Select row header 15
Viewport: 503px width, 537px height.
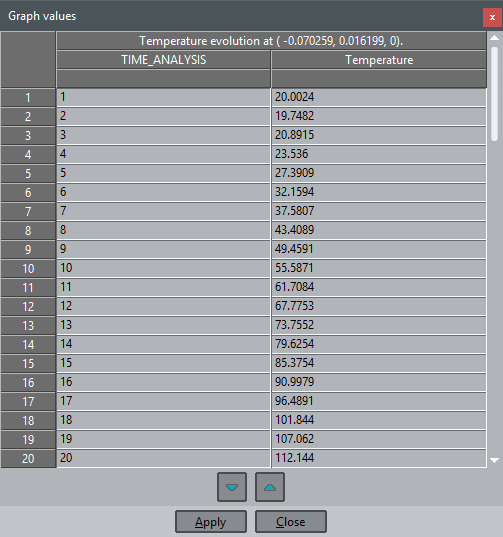click(x=28, y=364)
